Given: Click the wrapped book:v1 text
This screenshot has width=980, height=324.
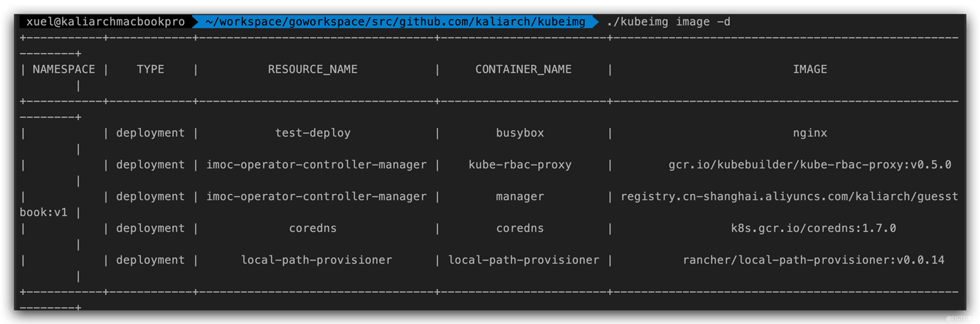Looking at the screenshot, I should [x=44, y=212].
